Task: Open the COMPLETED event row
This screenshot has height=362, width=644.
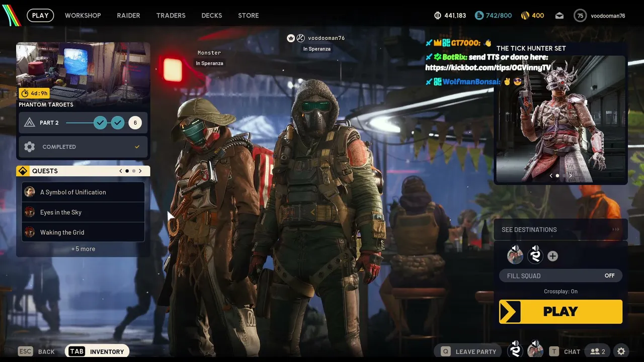Action: point(83,147)
